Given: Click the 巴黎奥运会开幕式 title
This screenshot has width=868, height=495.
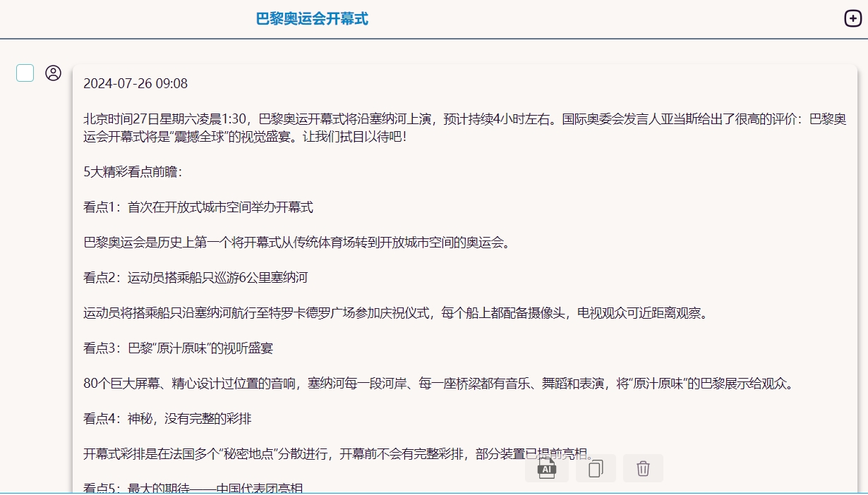Looking at the screenshot, I should (x=312, y=19).
